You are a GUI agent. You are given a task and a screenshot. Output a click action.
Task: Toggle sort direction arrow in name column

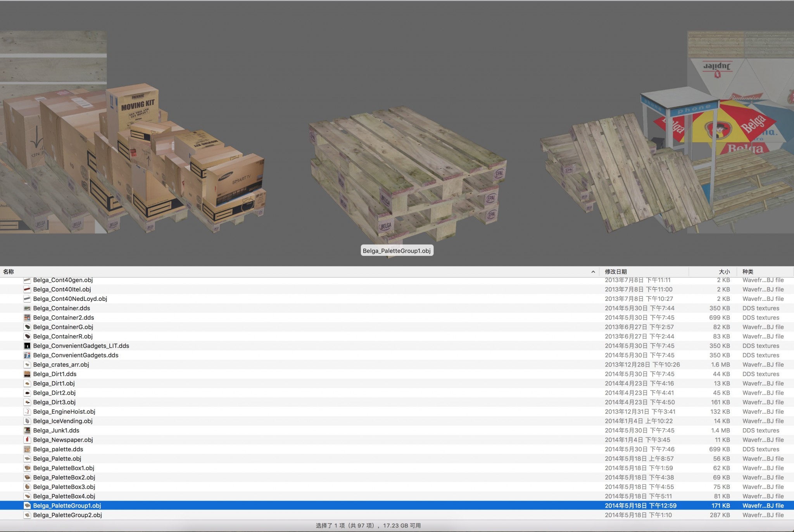593,272
